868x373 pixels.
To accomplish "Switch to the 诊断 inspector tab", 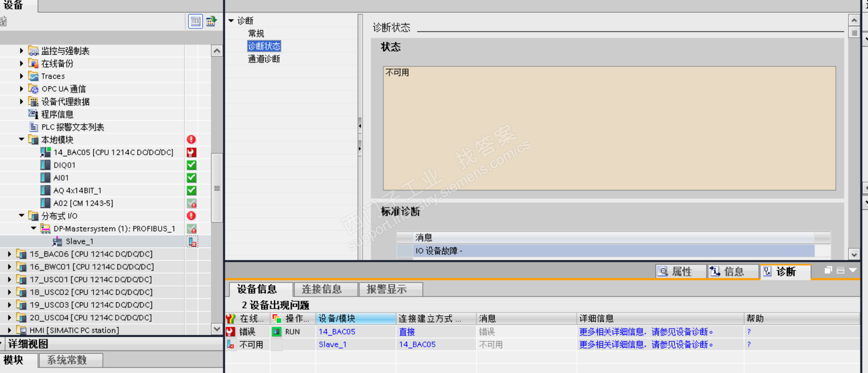I will (786, 272).
